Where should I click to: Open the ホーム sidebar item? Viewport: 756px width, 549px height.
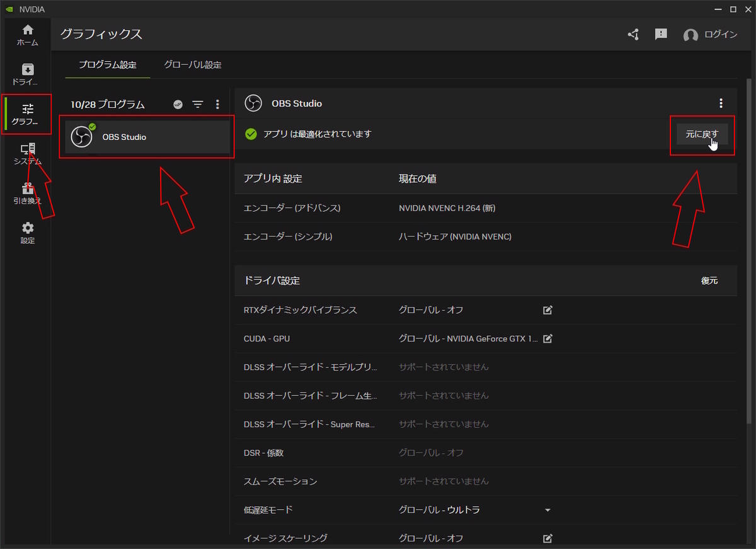coord(28,35)
